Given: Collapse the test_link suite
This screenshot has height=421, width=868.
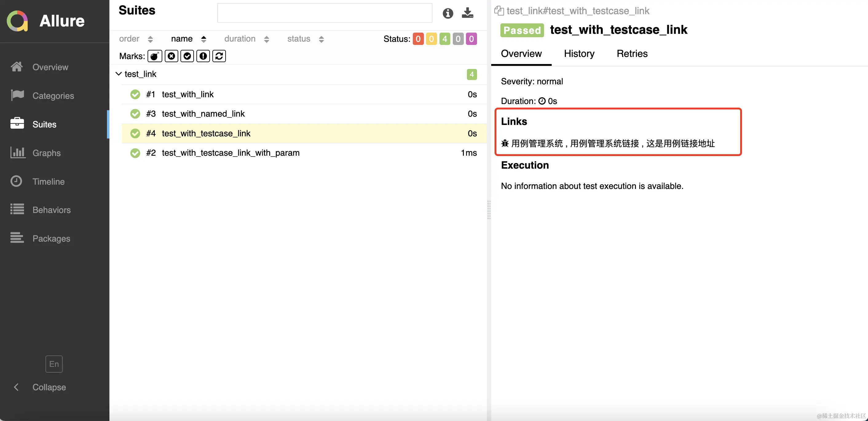Looking at the screenshot, I should click(119, 74).
